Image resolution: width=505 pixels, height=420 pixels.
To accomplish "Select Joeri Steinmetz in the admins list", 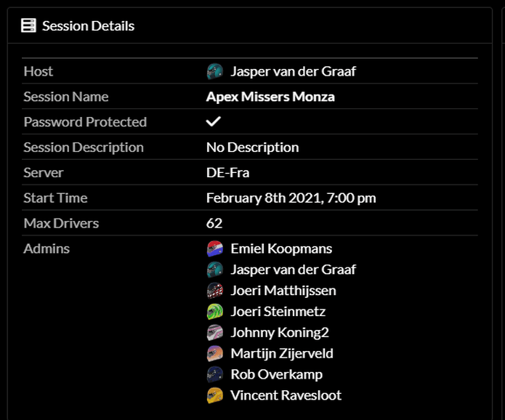I will pos(278,312).
